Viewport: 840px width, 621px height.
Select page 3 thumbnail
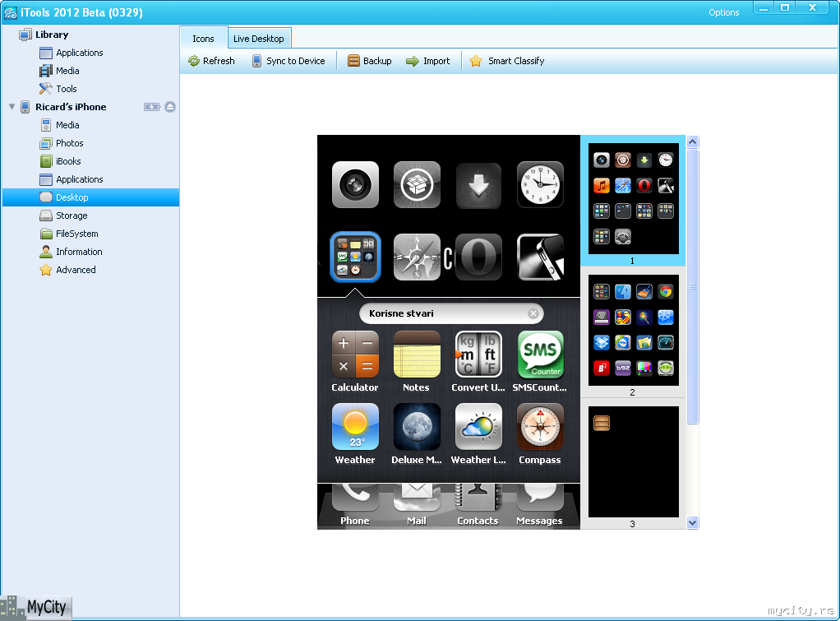click(633, 461)
